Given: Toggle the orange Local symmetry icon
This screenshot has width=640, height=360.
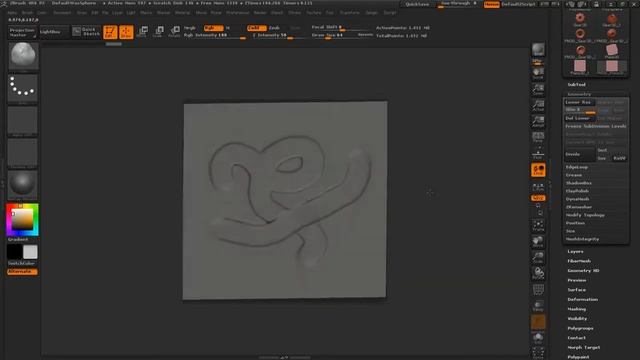Looking at the screenshot, I should pos(538,170).
